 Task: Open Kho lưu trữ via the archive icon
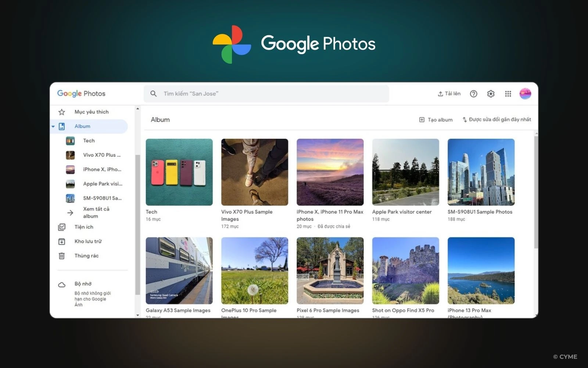(62, 241)
